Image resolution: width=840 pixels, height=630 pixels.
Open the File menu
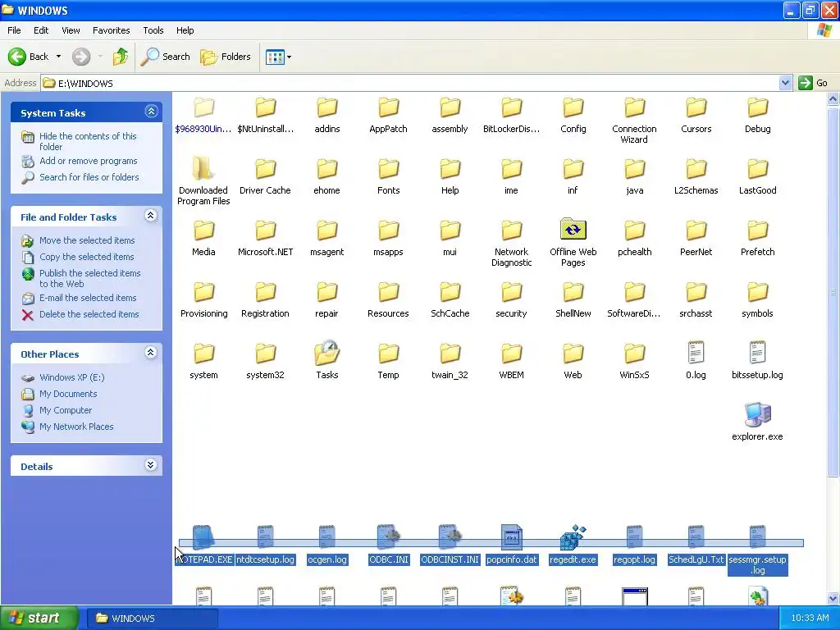(x=14, y=30)
